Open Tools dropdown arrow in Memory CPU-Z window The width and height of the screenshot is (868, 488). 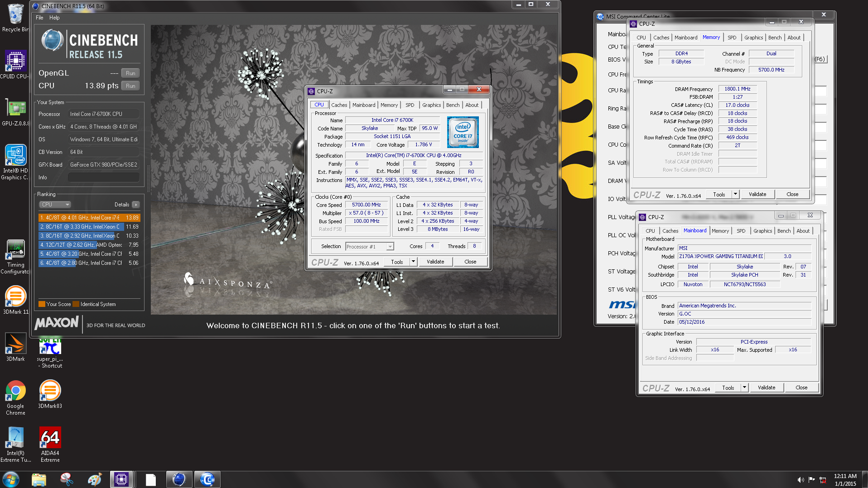tap(735, 194)
